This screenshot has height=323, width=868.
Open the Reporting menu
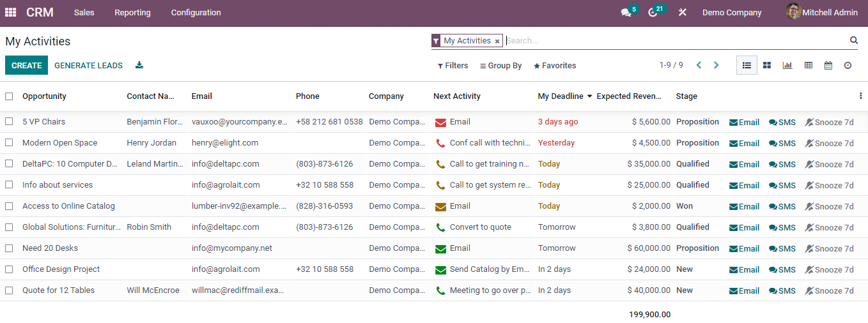click(x=132, y=13)
